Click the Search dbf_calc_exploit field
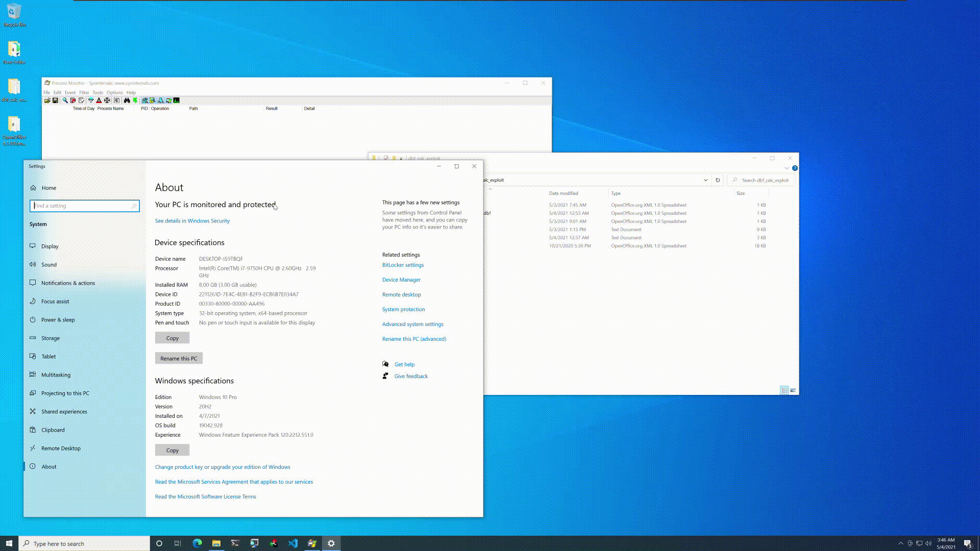Viewport: 980px width, 551px height. 762,180
